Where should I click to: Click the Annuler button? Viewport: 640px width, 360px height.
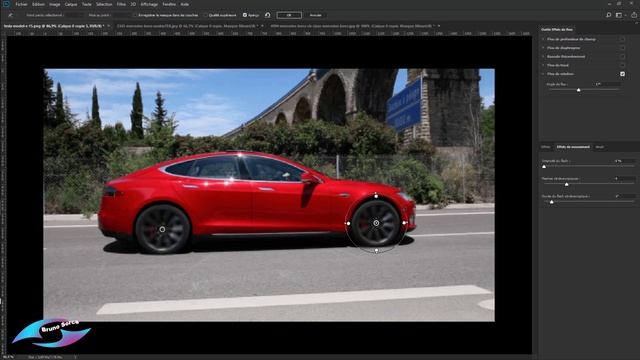click(316, 15)
